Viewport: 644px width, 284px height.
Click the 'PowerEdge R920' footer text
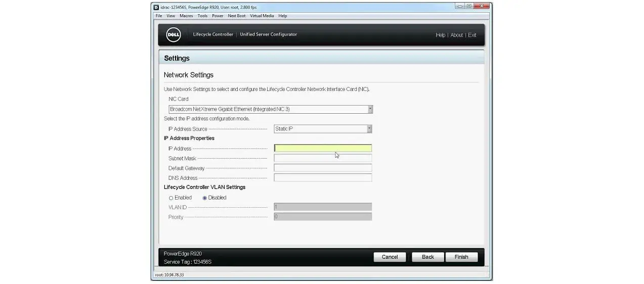click(183, 254)
